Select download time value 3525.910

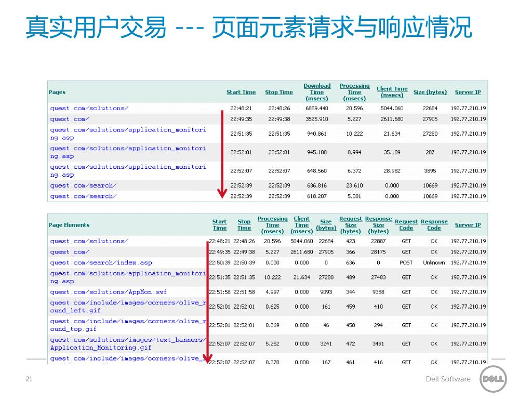317,119
